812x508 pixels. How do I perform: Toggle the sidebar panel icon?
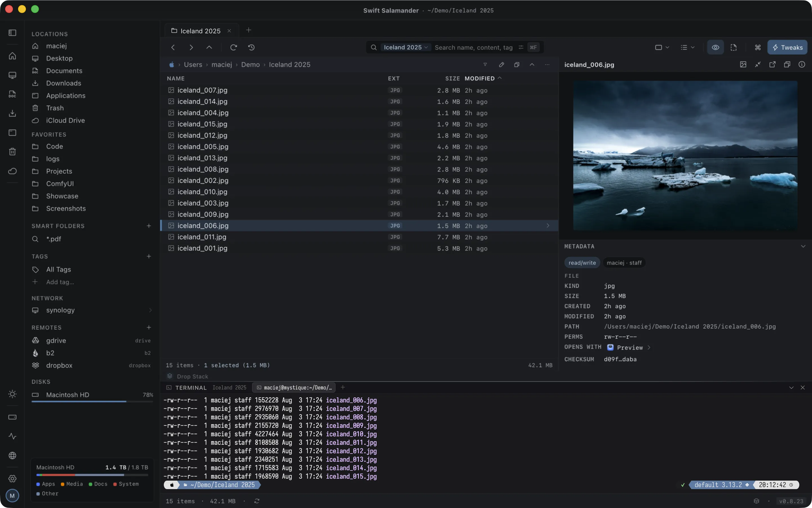12,32
